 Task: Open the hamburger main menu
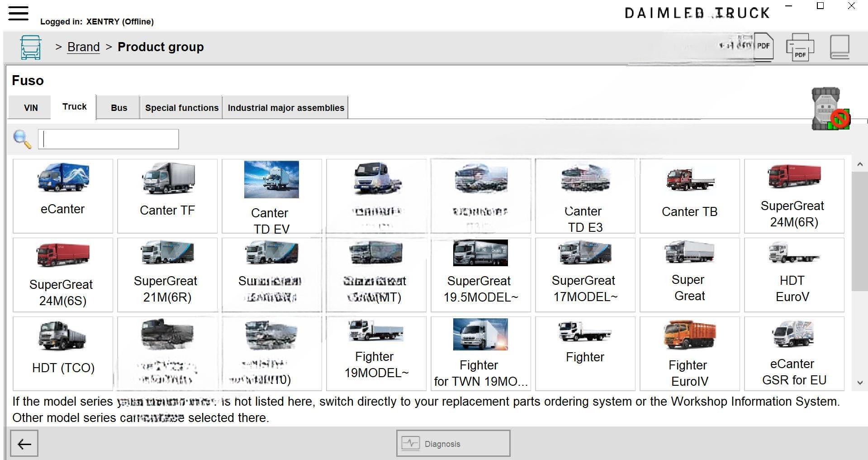18,13
